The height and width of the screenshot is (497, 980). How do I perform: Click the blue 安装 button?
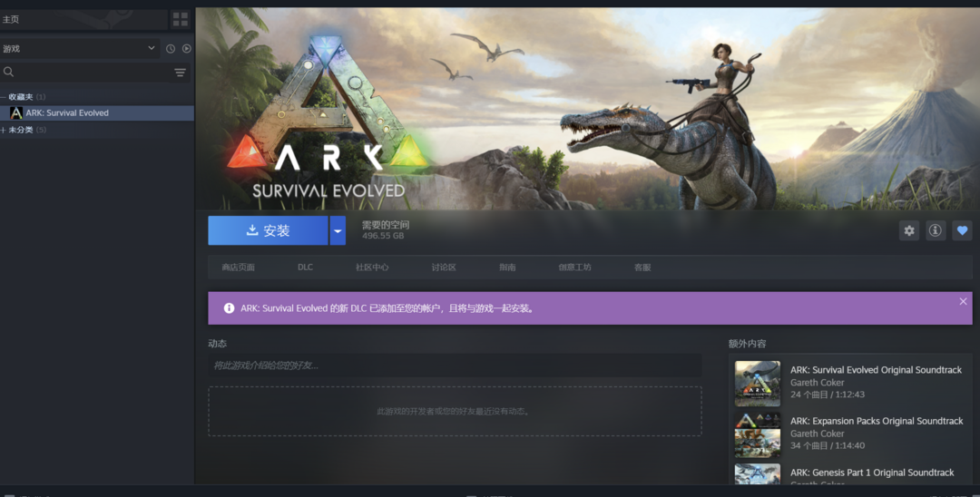coord(268,231)
